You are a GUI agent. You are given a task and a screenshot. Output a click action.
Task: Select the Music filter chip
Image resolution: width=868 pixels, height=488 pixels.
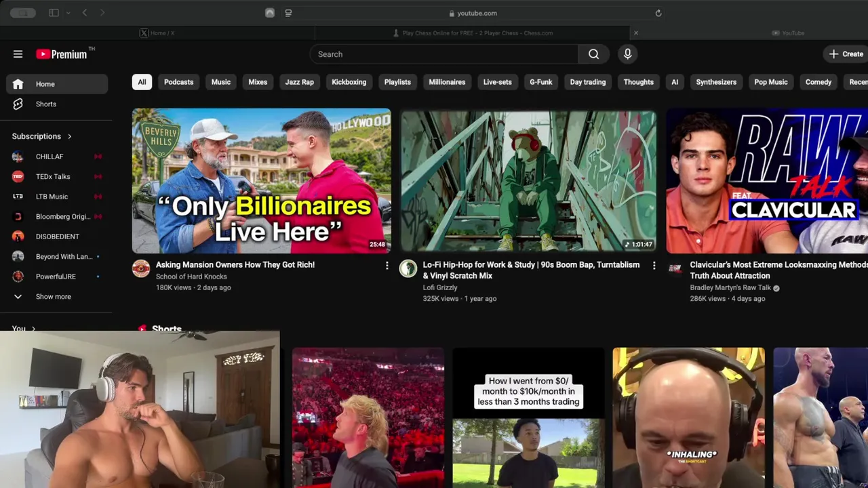click(x=221, y=82)
